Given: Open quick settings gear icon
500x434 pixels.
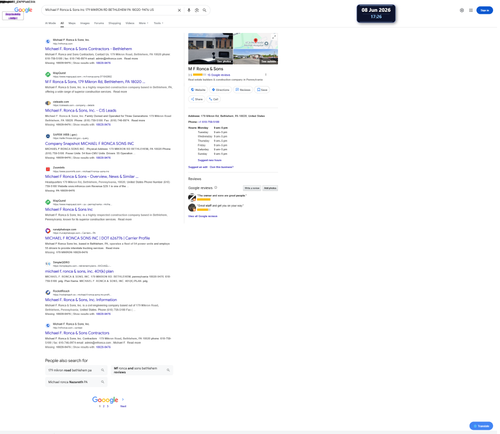Looking at the screenshot, I should tap(462, 10).
